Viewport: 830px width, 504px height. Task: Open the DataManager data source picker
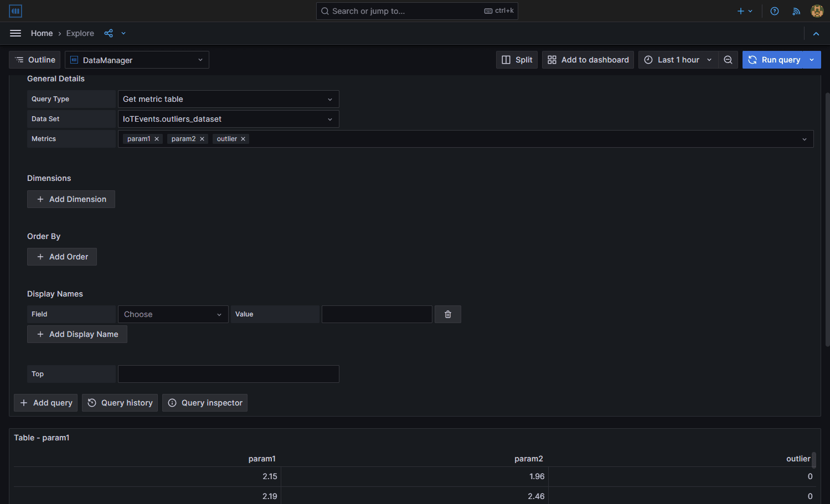[137, 60]
